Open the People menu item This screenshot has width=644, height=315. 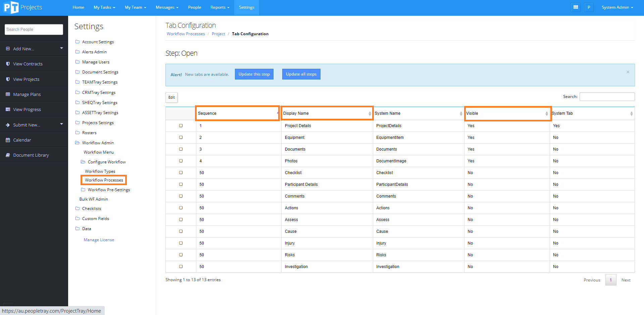(194, 7)
